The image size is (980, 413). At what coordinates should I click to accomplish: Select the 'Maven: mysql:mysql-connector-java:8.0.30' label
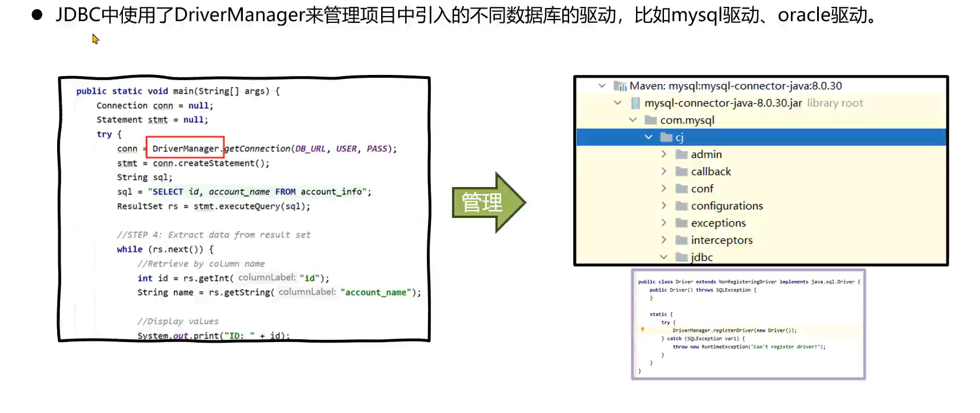coord(735,86)
